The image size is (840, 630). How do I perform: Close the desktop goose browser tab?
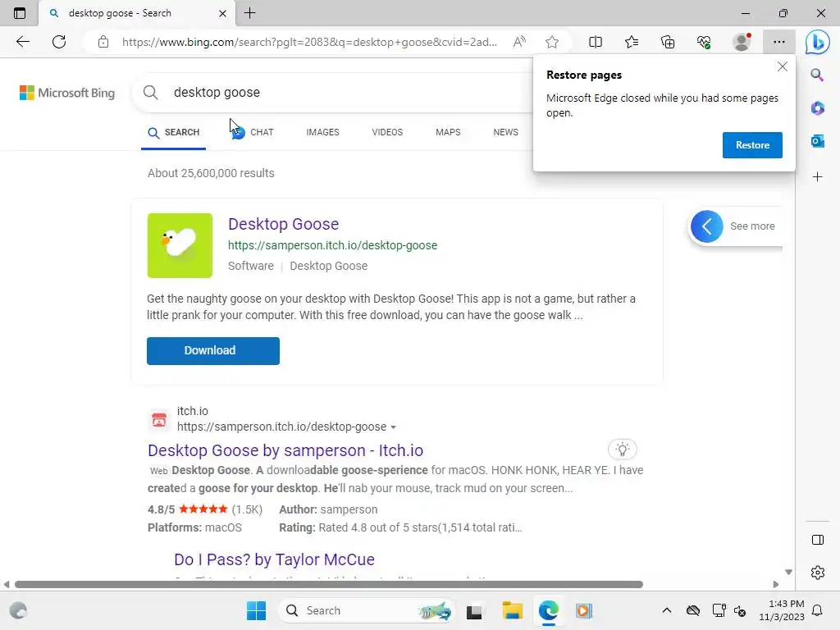(x=222, y=13)
